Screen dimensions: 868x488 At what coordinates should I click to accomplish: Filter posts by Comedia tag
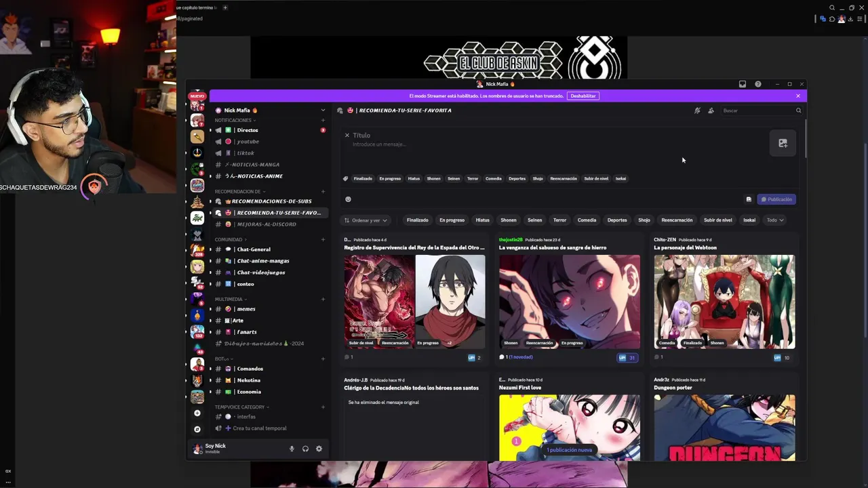point(587,220)
